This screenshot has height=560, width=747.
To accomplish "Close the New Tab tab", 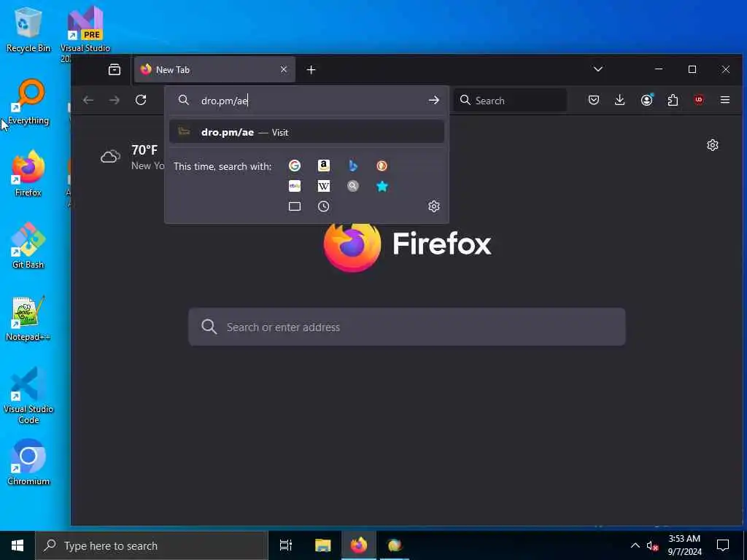I will [x=284, y=69].
